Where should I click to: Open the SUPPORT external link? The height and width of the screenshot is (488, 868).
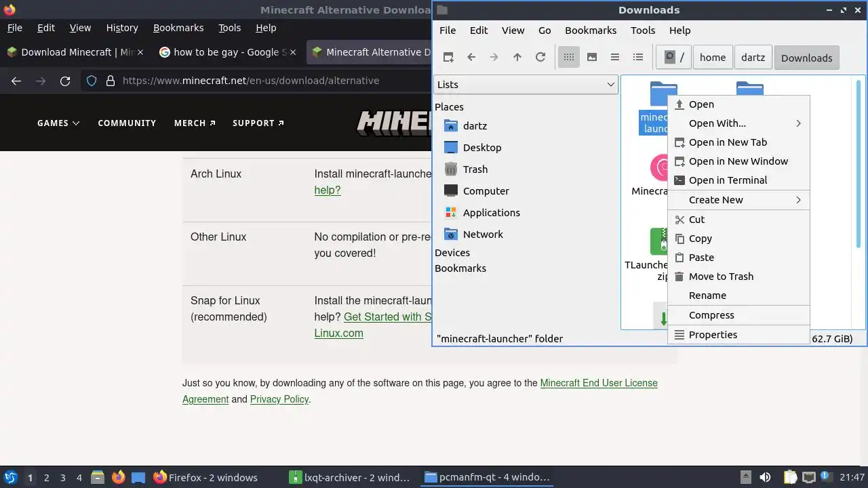pyautogui.click(x=258, y=123)
